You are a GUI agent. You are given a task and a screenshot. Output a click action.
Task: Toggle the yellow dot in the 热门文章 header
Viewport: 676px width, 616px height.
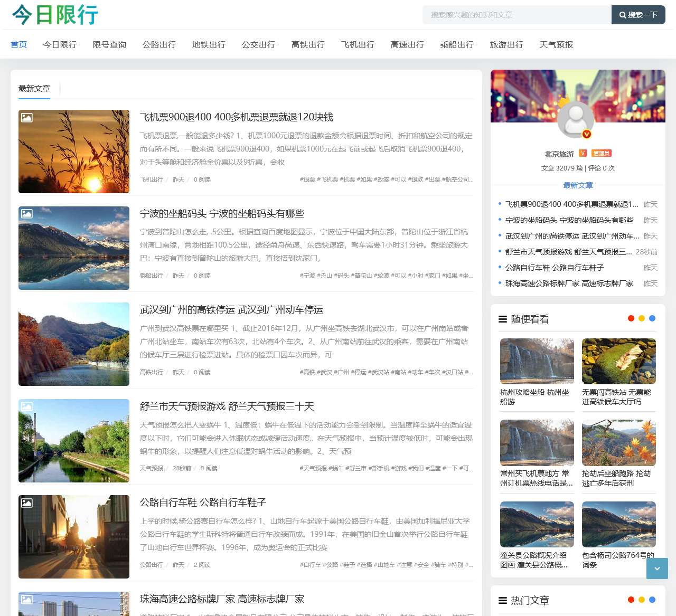point(641,600)
